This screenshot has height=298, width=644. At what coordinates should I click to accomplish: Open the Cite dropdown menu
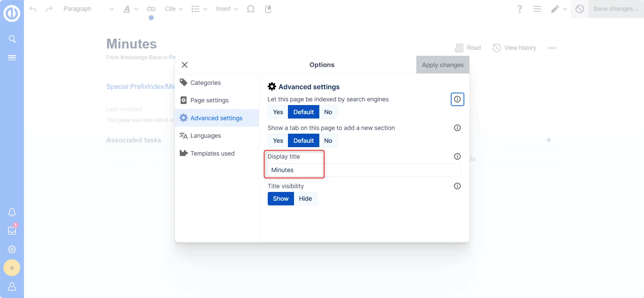[174, 9]
